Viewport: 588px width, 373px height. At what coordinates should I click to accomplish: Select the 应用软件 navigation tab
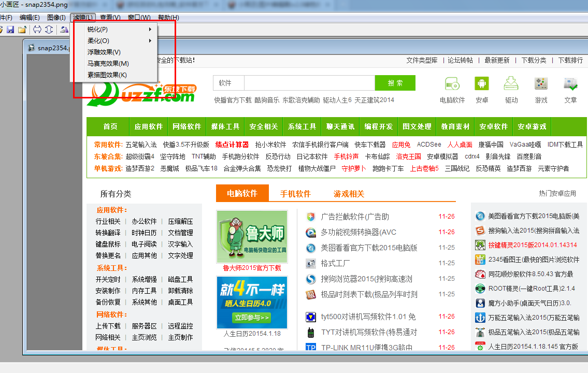tap(149, 127)
